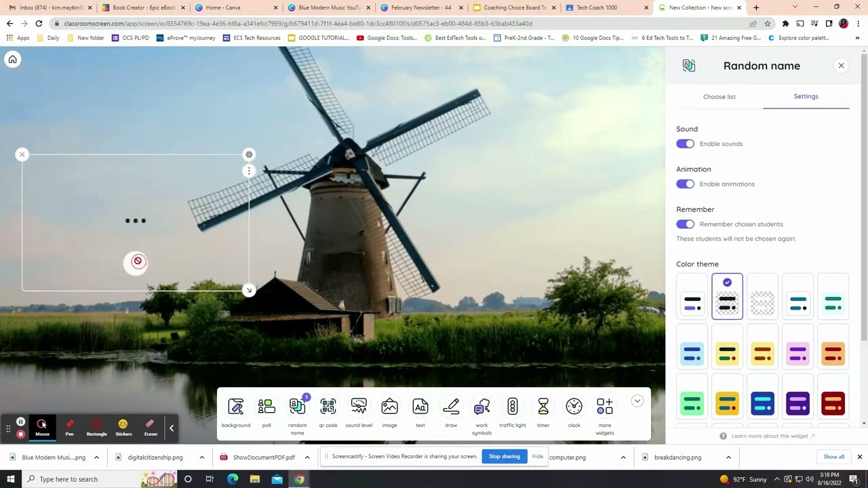868x488 pixels.
Task: Expand Blue Modern Musi....png download options
Action: pos(96,457)
